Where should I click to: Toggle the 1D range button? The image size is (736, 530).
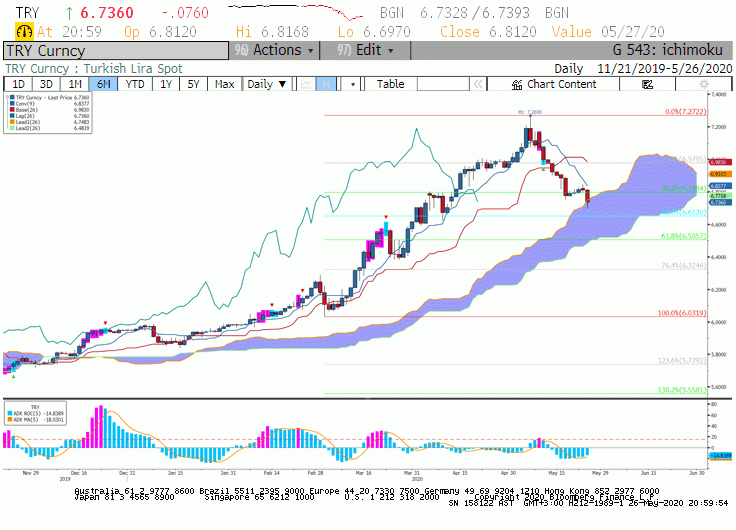(x=18, y=84)
